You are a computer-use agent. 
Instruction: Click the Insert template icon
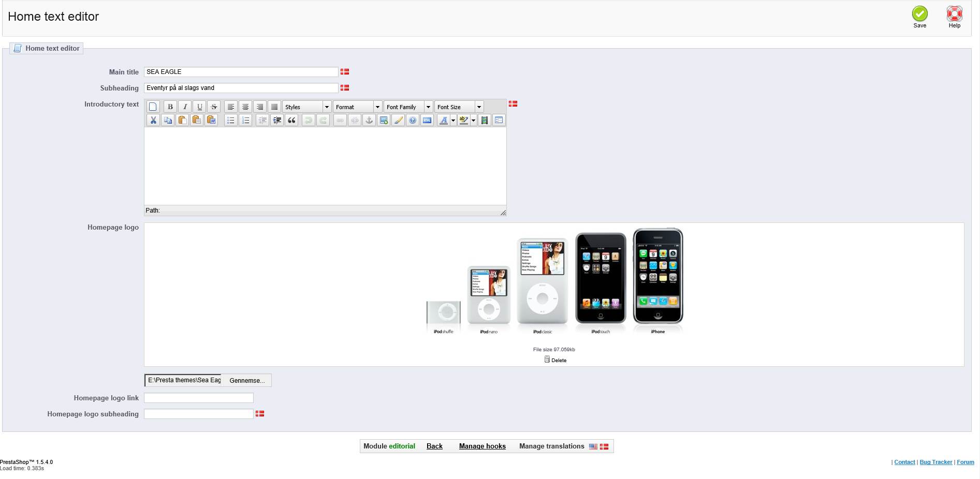pos(499,120)
